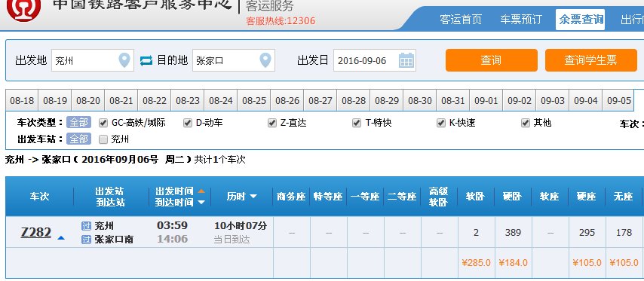644x281 pixels.
Task: Open the Z282 train number link
Action: pyautogui.click(x=36, y=232)
